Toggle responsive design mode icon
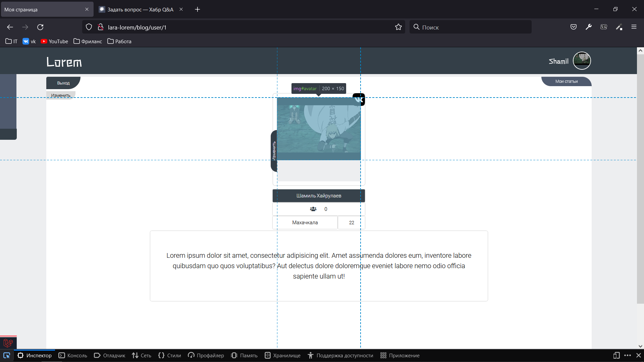Viewport: 644px width, 362px height. click(616, 355)
